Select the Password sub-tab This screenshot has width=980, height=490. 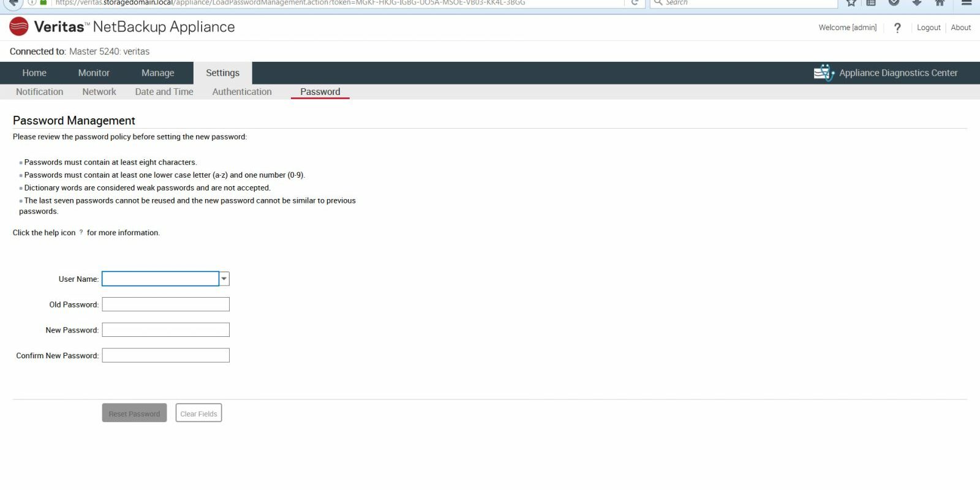320,92
